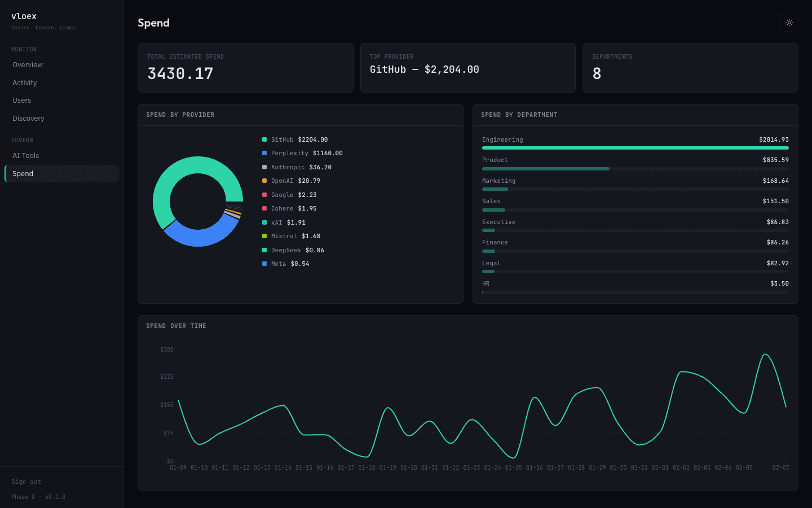This screenshot has width=812, height=508.
Task: Open the Overview page
Action: [27, 64]
